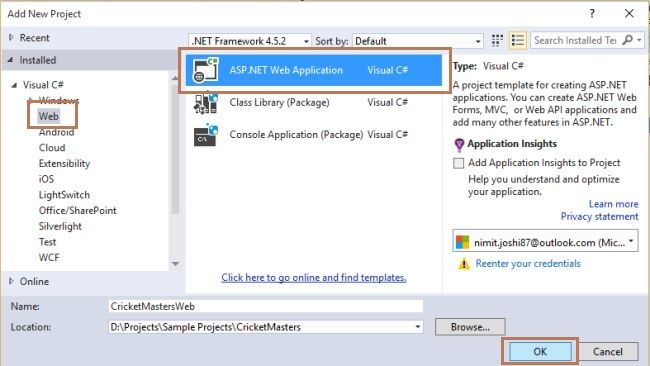Select the Console Application (Package) template icon
The width and height of the screenshot is (650, 366).
pyautogui.click(x=206, y=135)
